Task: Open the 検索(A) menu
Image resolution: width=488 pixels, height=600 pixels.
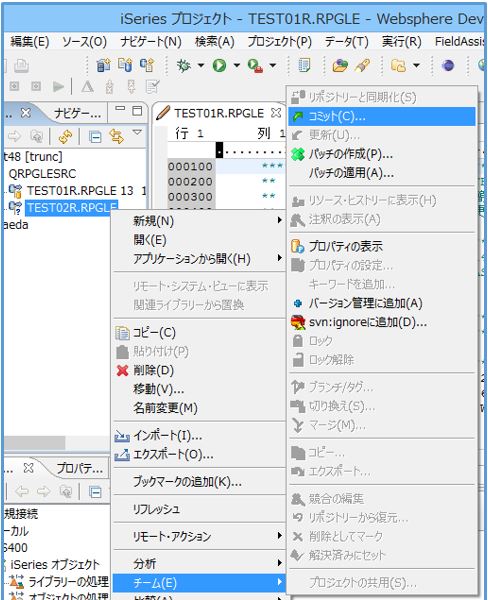Action: point(214,41)
